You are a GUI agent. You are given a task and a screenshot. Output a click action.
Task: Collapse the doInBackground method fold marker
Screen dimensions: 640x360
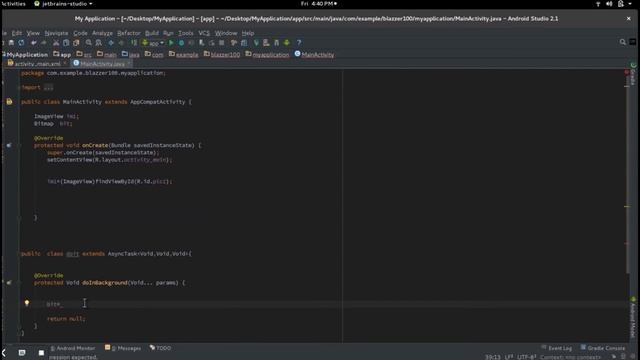tap(19, 282)
